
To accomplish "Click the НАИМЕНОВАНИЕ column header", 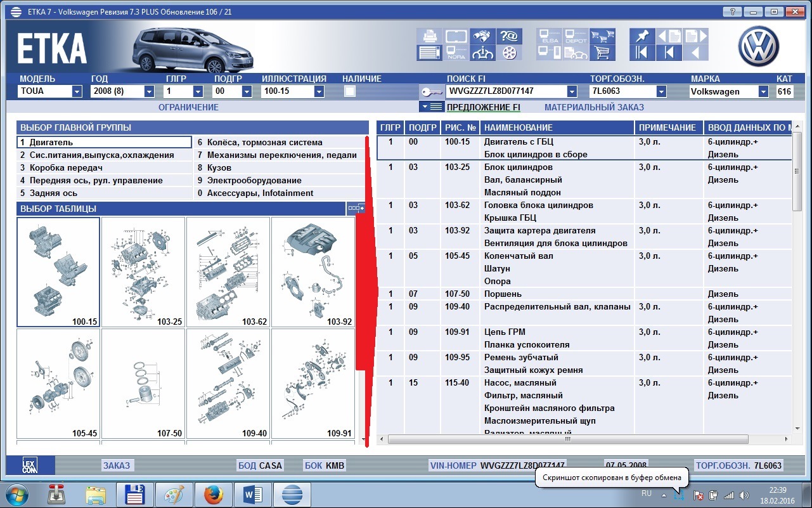I will [557, 127].
